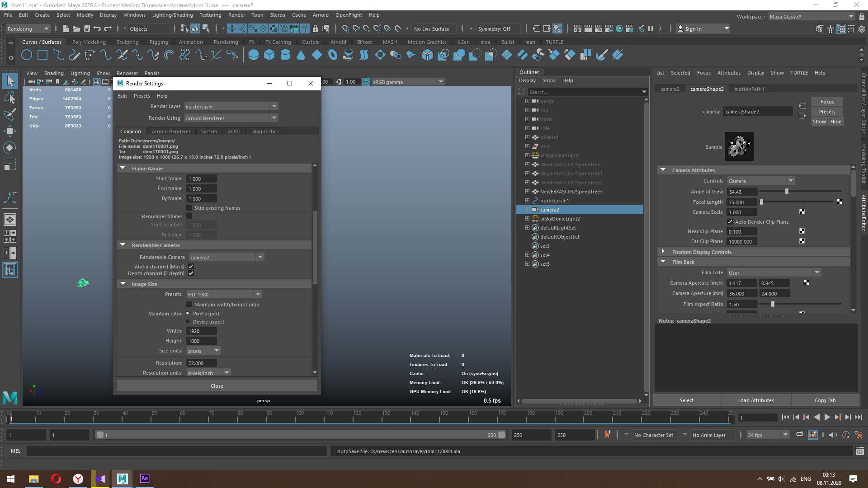This screenshot has height=488, width=868.
Task: Toggle Alpha channel (Mask) checkbox
Action: pos(191,267)
